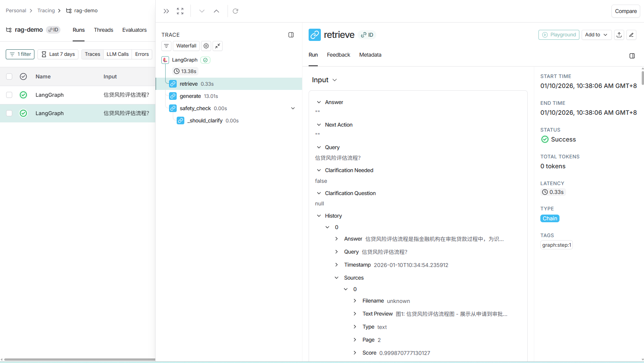Click the Name column header
The width and height of the screenshot is (644, 363).
coord(43,77)
